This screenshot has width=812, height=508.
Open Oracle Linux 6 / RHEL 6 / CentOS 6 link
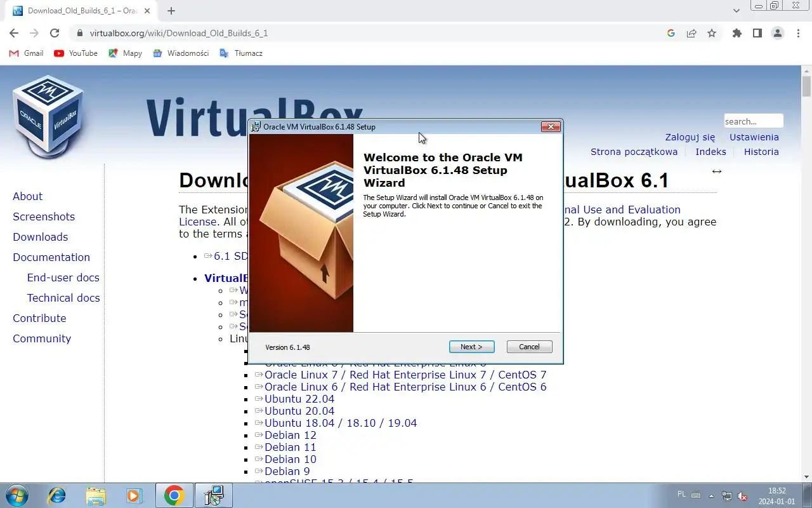(x=405, y=387)
